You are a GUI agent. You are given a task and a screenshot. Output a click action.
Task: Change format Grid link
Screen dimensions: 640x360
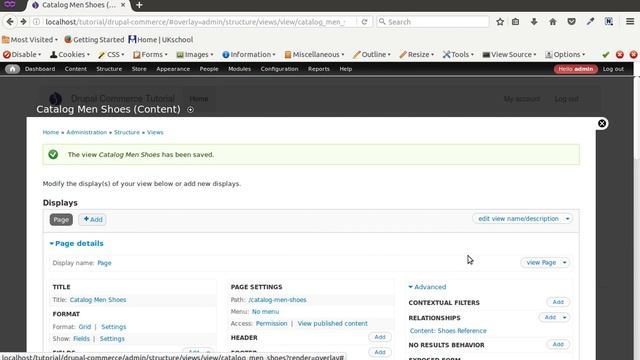pos(84,327)
